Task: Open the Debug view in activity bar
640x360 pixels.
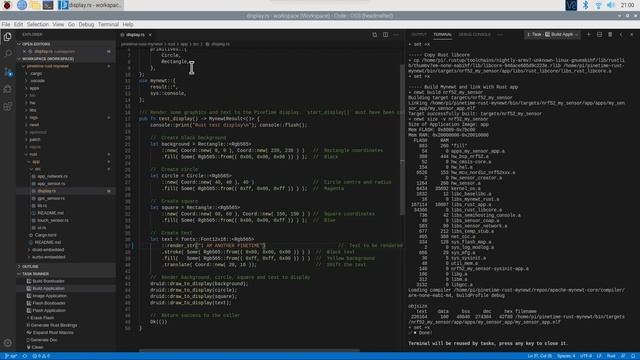Action: tap(7, 89)
